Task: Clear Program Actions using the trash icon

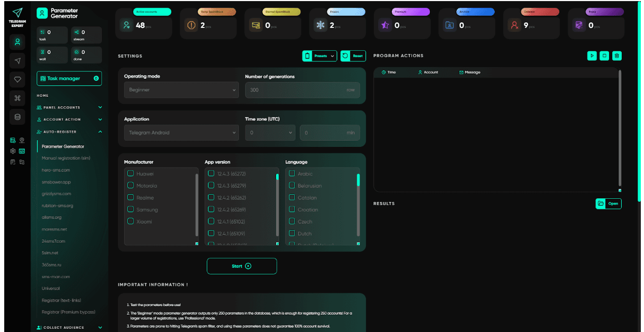Action: tap(617, 56)
